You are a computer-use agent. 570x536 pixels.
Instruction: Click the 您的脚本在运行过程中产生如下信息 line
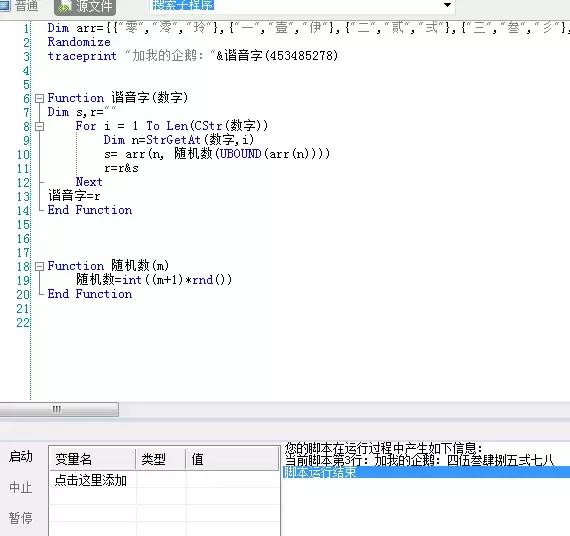coord(384,448)
